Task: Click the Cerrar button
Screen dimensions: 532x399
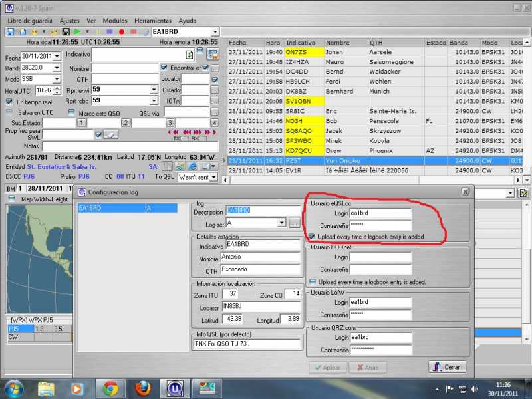Action: click(447, 367)
